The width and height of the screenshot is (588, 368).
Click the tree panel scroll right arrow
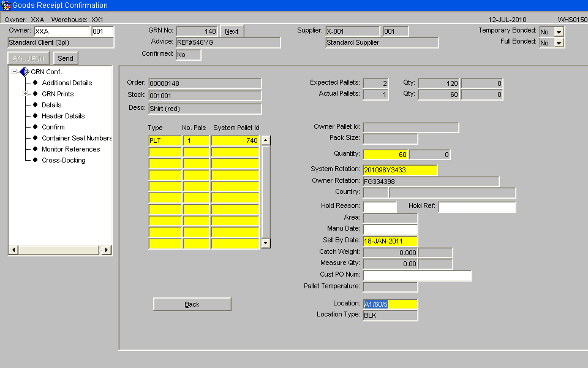[107, 250]
